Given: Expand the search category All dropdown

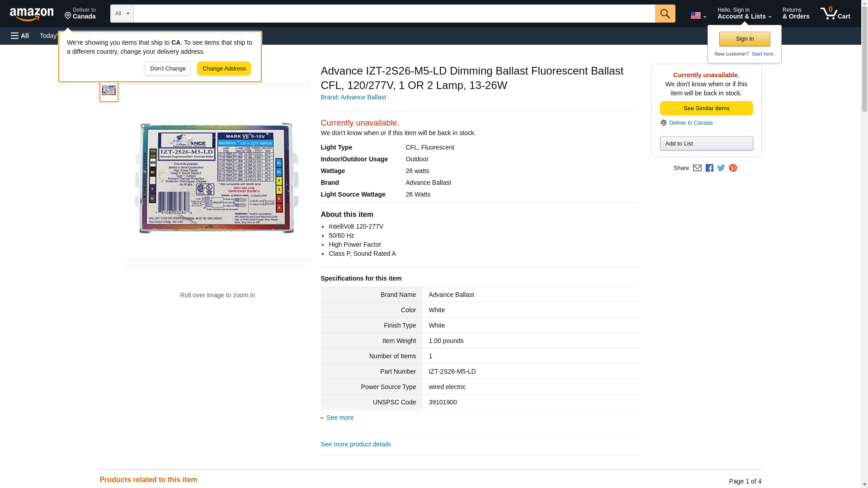Looking at the screenshot, I should click(x=122, y=14).
